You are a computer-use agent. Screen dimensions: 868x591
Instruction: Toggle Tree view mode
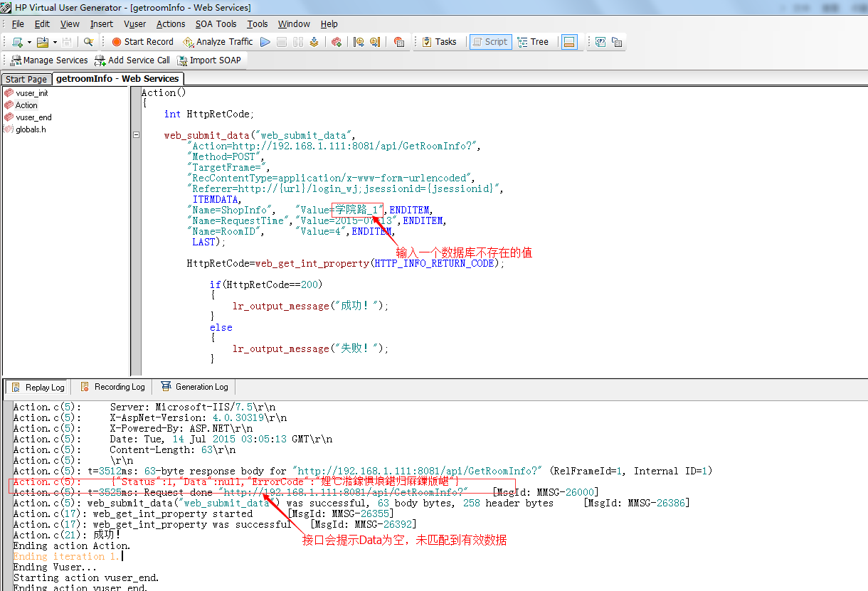pyautogui.click(x=533, y=42)
